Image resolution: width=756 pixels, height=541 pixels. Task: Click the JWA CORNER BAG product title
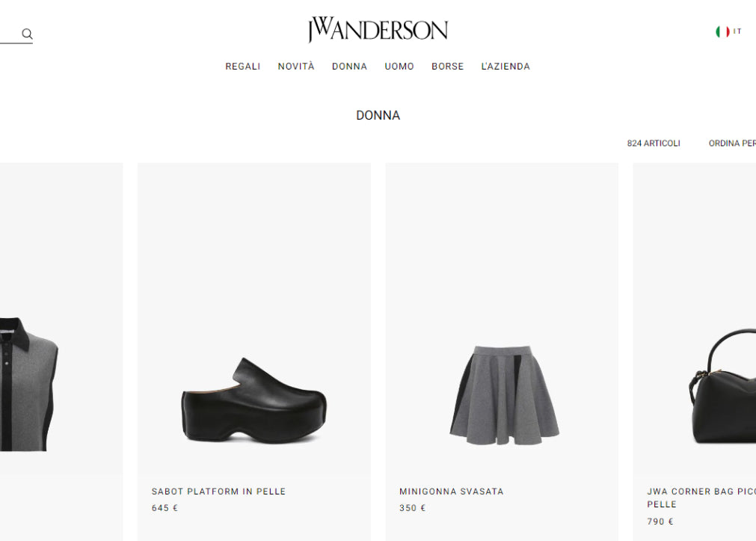pyautogui.click(x=701, y=498)
